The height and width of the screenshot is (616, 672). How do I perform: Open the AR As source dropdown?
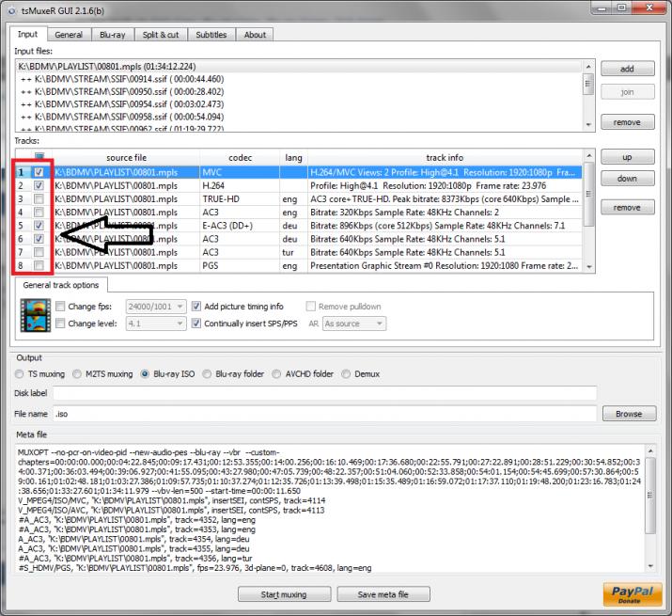coord(354,324)
